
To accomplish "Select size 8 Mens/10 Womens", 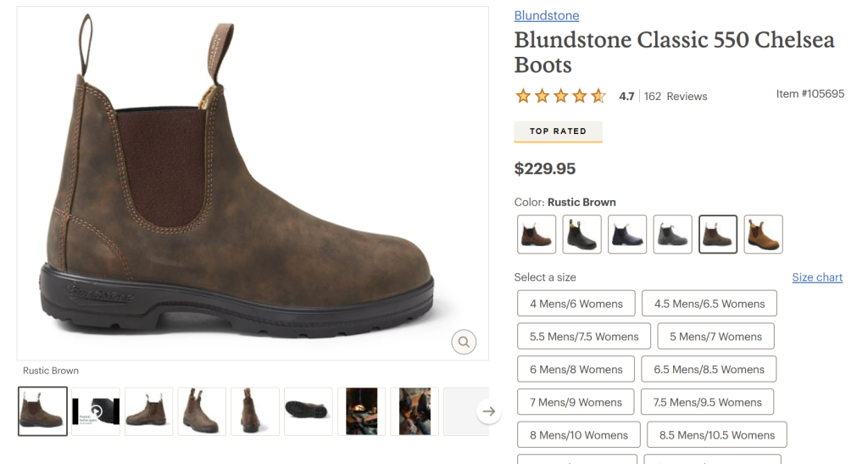I will [x=579, y=435].
